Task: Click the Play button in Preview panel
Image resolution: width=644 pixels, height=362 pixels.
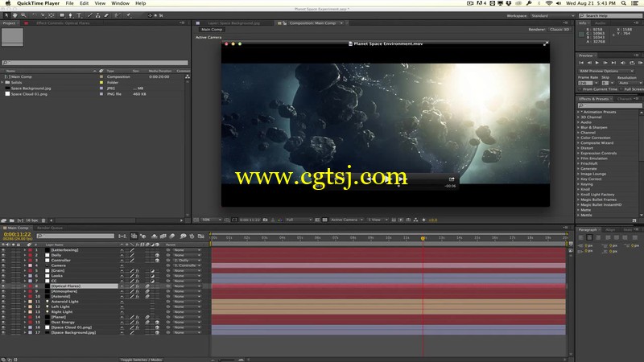Action: click(x=597, y=63)
